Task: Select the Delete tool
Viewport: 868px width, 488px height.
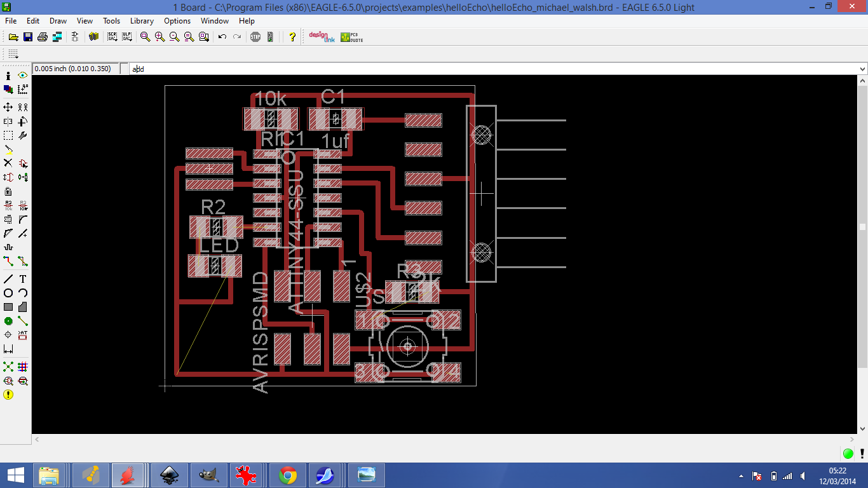Action: (8, 163)
